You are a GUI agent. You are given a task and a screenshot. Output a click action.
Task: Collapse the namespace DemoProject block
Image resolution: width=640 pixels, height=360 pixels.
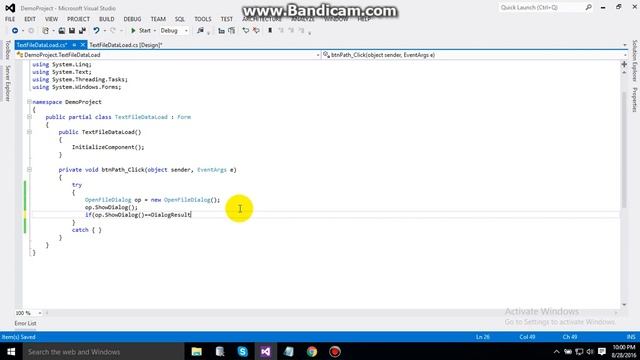pos(29,102)
